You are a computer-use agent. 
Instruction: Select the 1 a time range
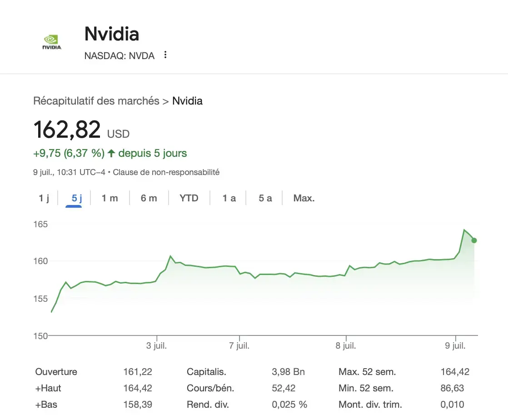[229, 198]
